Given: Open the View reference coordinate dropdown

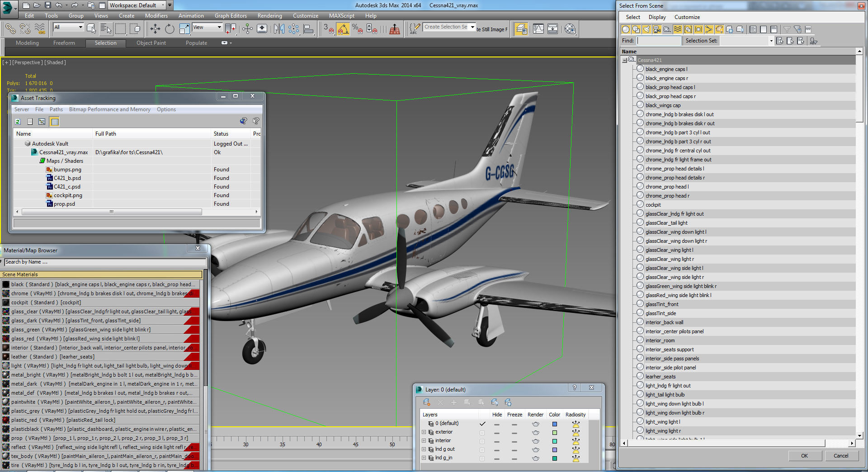Looking at the screenshot, I should pyautogui.click(x=219, y=27).
